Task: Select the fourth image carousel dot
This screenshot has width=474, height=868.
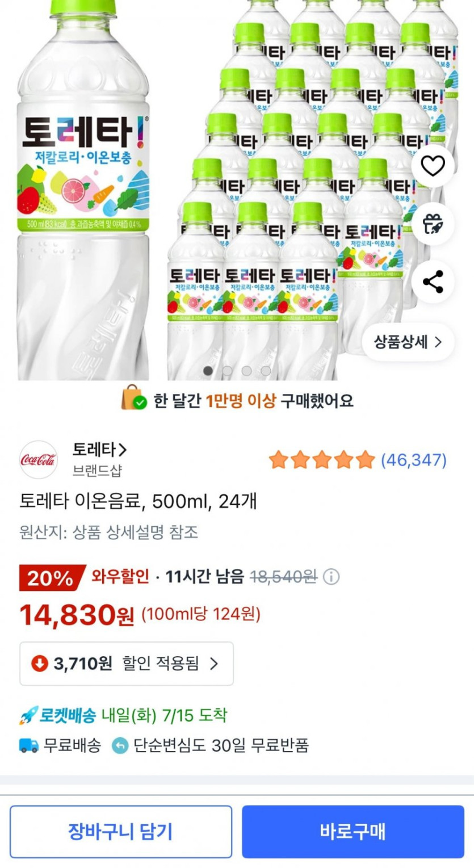Action: [266, 371]
